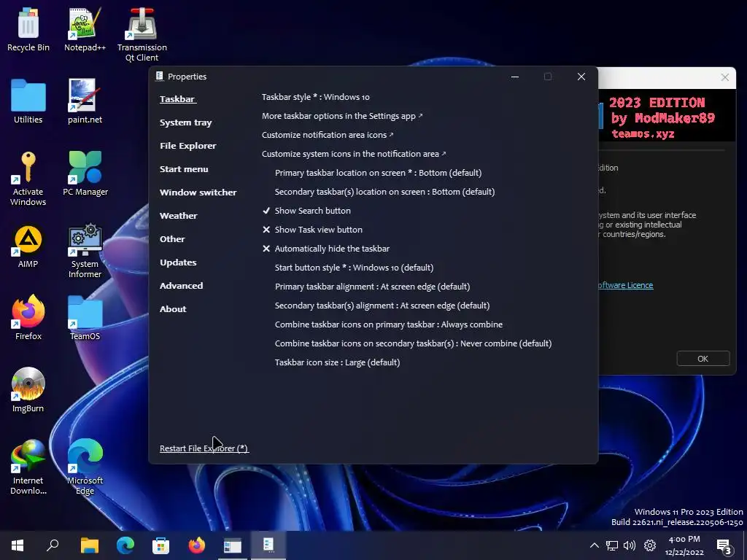
Task: Open the Other section
Action: (x=172, y=239)
